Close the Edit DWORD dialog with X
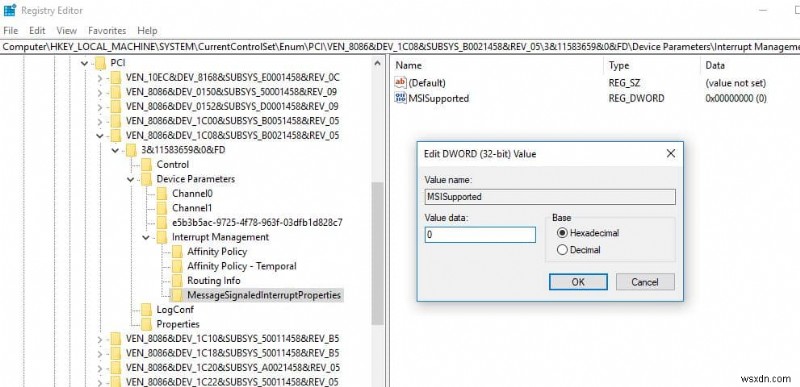This screenshot has width=800, height=387. click(x=671, y=153)
